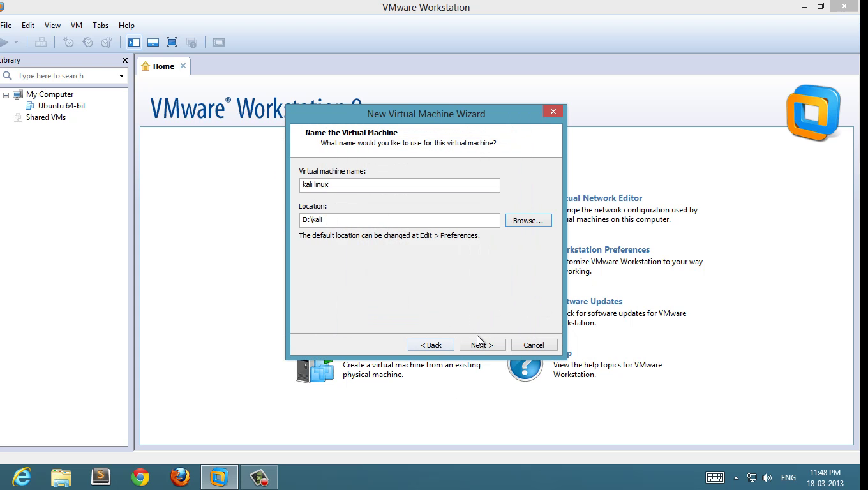868x490 pixels.
Task: Click the thumbnail bar toggle icon
Action: (x=153, y=43)
